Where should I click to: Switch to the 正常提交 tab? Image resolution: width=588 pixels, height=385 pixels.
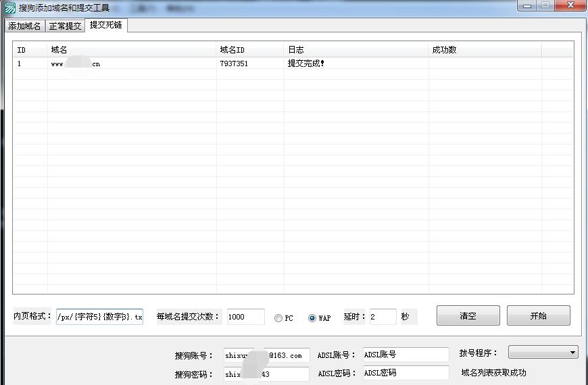(x=66, y=26)
